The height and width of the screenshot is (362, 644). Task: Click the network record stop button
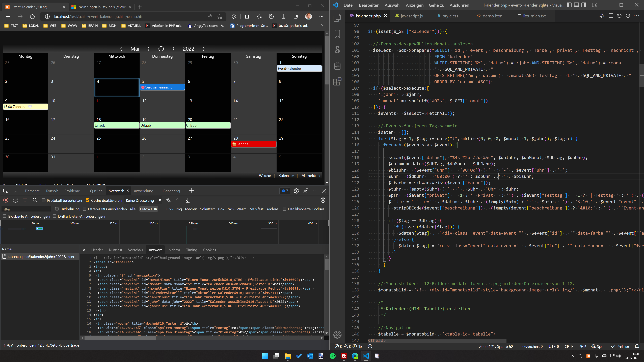point(6,200)
